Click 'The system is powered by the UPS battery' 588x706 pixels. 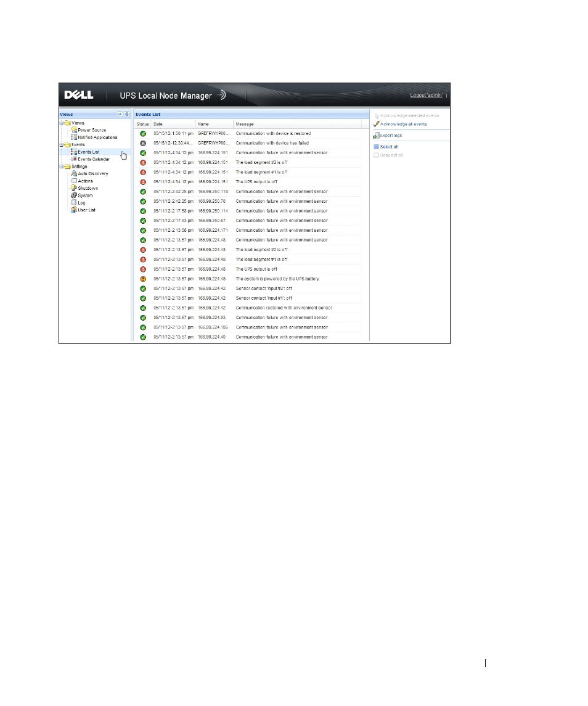277,279
